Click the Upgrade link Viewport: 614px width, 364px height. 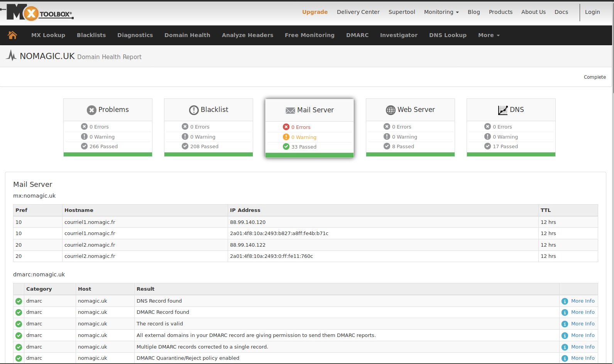click(x=315, y=12)
